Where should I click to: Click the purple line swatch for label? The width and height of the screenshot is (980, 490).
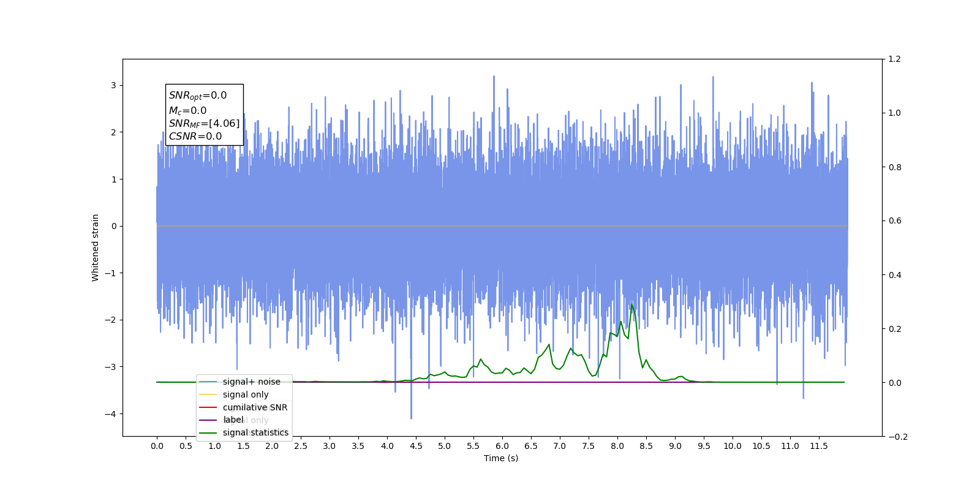pyautogui.click(x=208, y=420)
